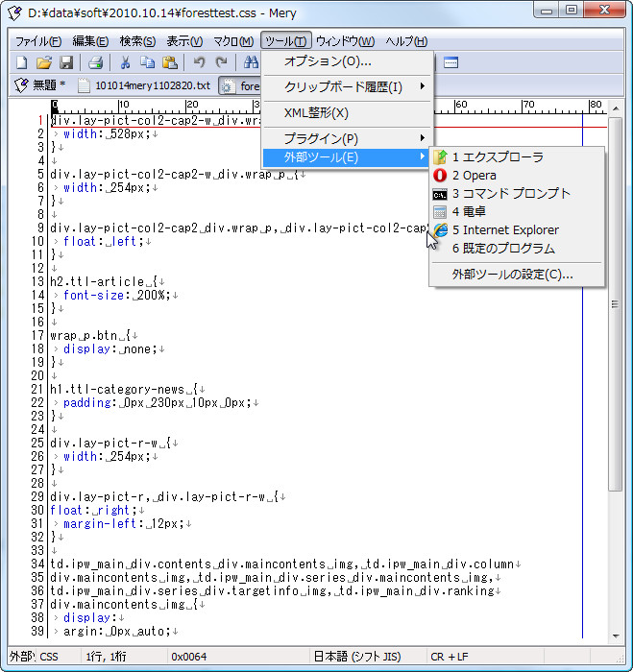
Task: Click the window-shaped icon right of menu
Action: click(x=450, y=62)
